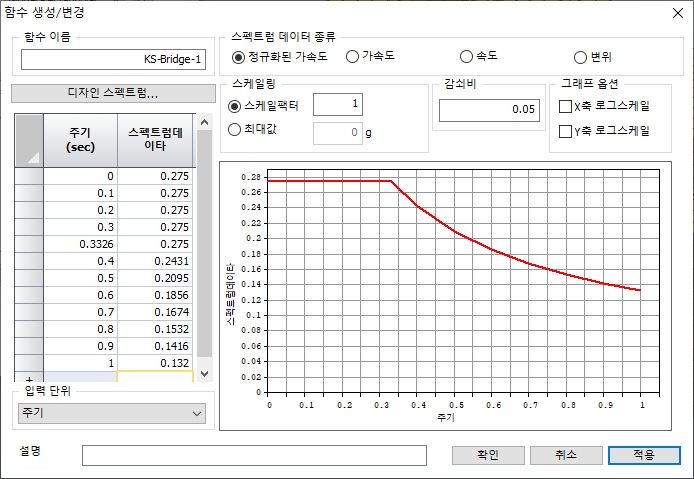Viewport: 694px width, 479px height.
Task: Open the 입력 단위 dropdown
Action: point(111,412)
